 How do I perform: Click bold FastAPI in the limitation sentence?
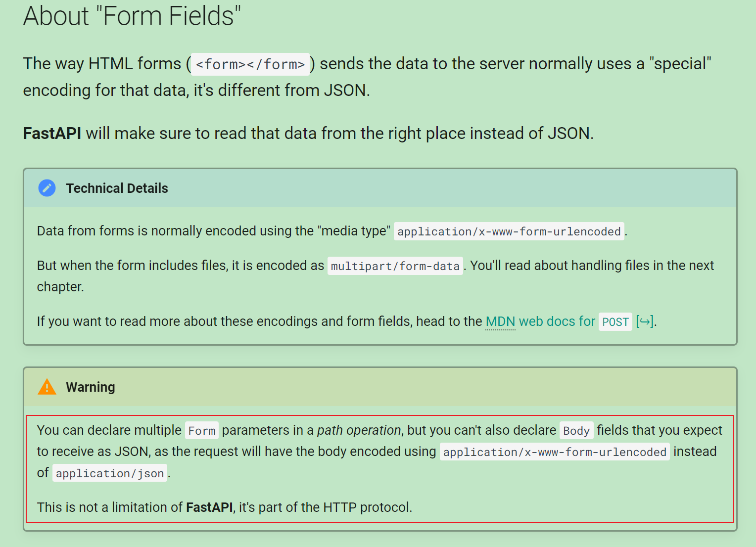pyautogui.click(x=209, y=507)
